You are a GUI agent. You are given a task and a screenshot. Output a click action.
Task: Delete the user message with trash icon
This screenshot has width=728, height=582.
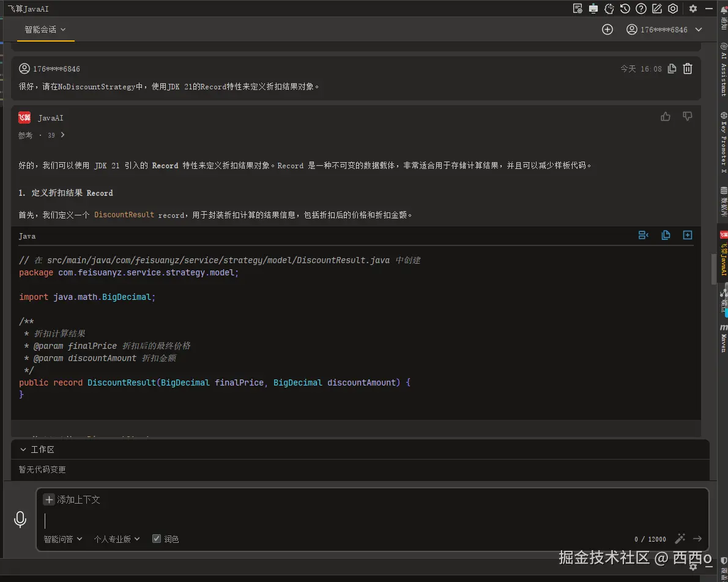click(x=688, y=69)
